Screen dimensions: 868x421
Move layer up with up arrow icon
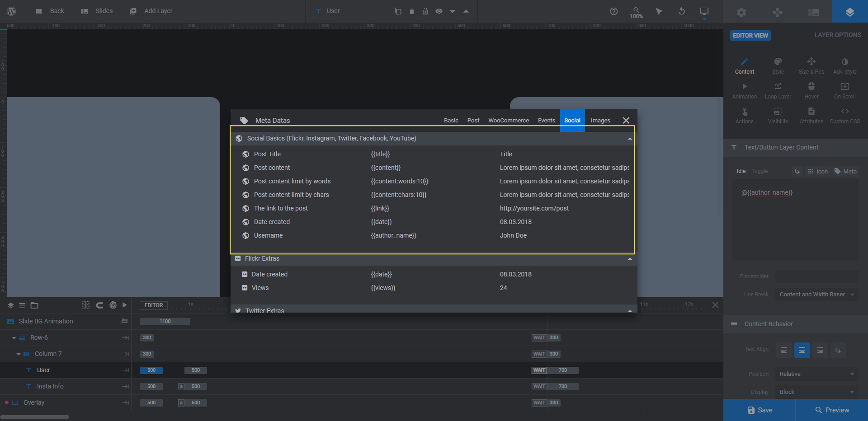[466, 11]
